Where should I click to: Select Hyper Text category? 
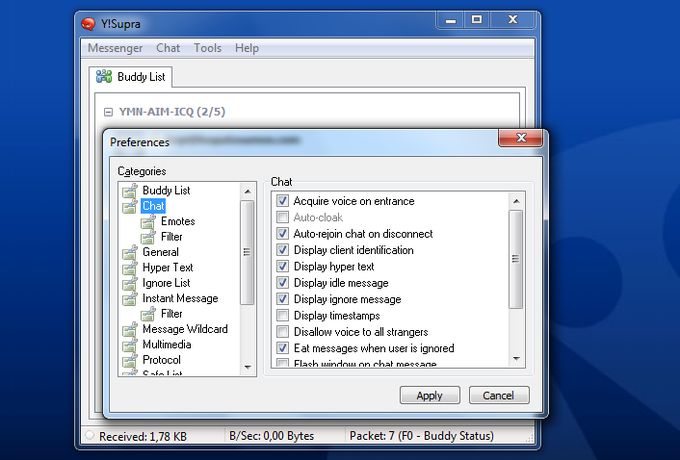[x=167, y=268]
